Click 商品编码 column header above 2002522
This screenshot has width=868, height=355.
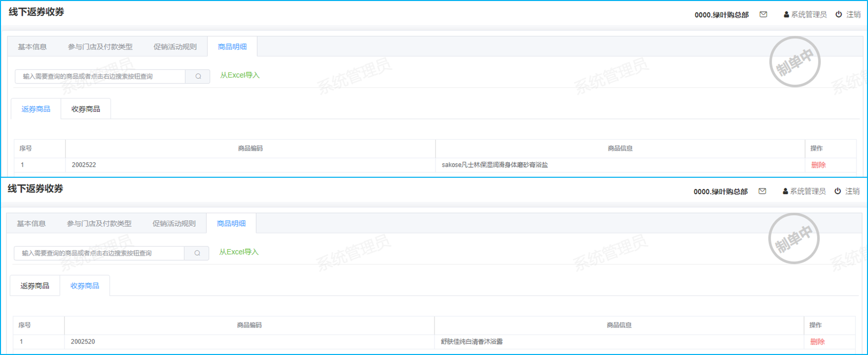click(250, 148)
